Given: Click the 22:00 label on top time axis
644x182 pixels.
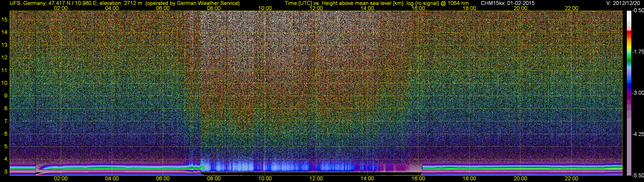Looking at the screenshot, I should coord(571,8).
